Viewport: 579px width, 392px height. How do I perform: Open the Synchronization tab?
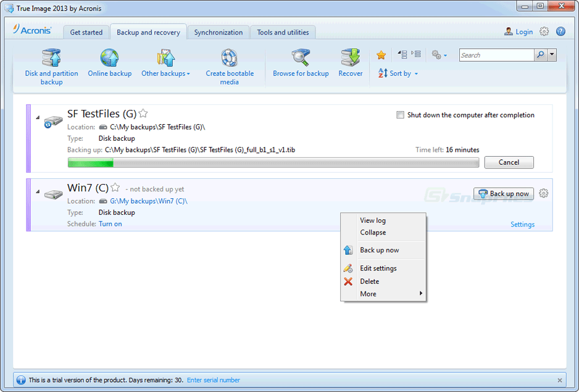click(x=219, y=32)
